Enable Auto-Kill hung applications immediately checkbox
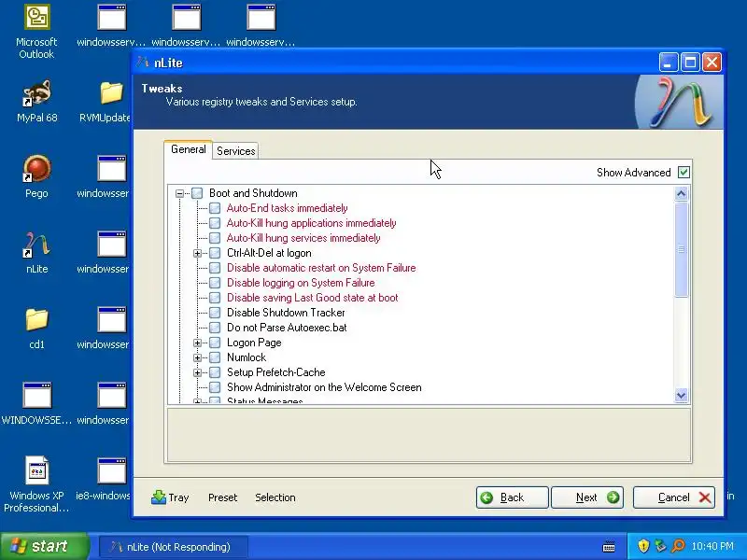The height and width of the screenshot is (560, 747). [x=215, y=223]
